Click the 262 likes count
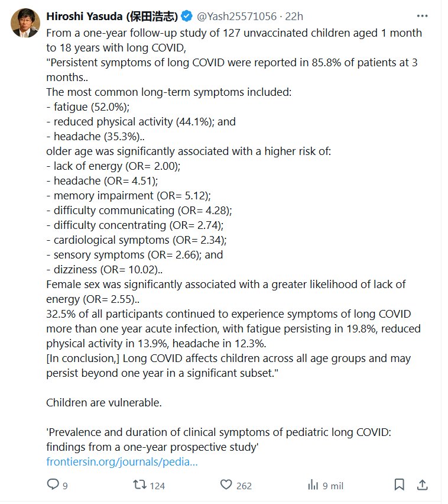This screenshot has height=504, width=448. (244, 486)
